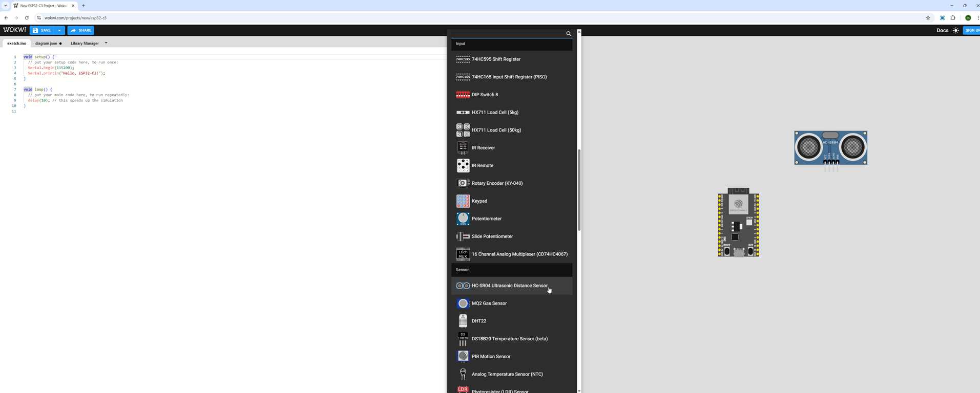Add the DHT22 sensor icon
980x393 pixels.
click(x=463, y=321)
